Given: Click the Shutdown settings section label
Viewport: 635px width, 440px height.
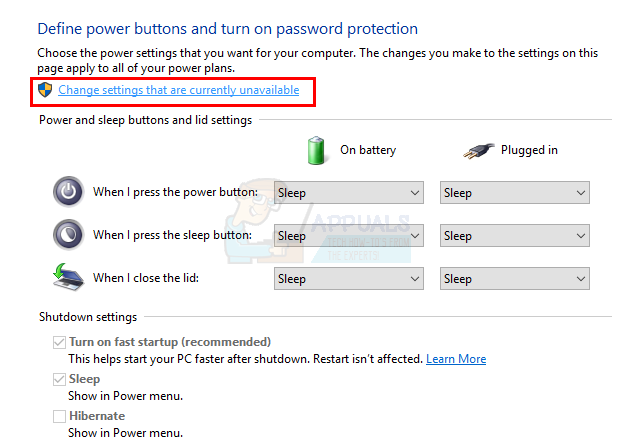Looking at the screenshot, I should [88, 317].
